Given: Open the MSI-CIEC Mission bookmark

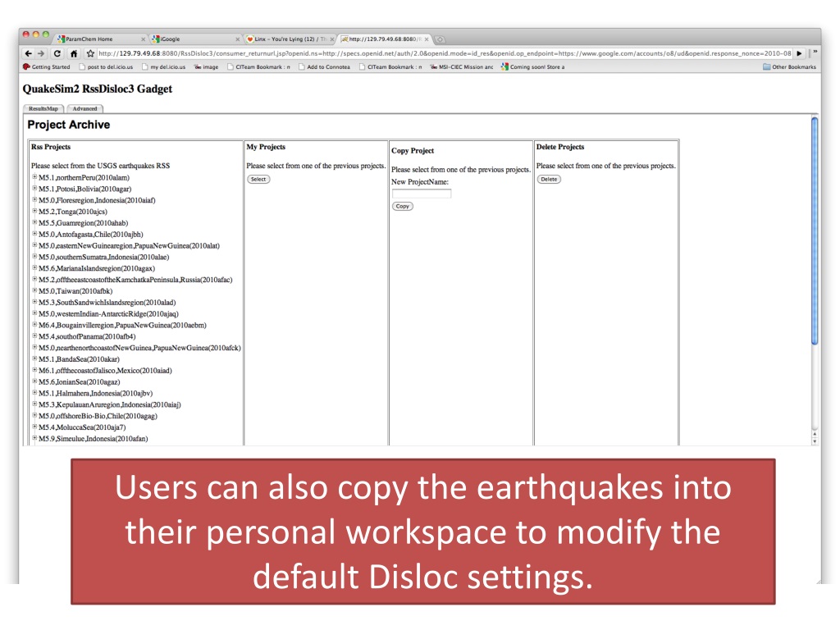Looking at the screenshot, I should [462, 67].
